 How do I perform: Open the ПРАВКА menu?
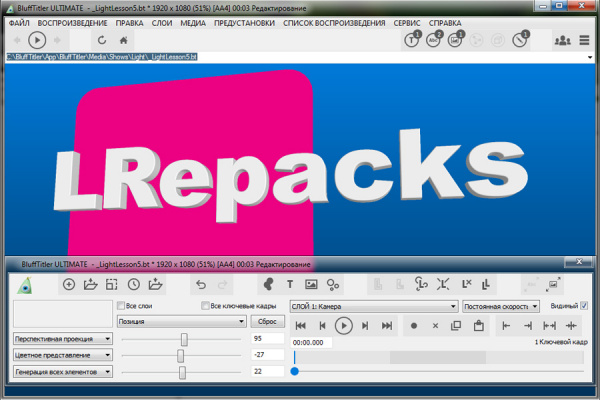click(129, 23)
